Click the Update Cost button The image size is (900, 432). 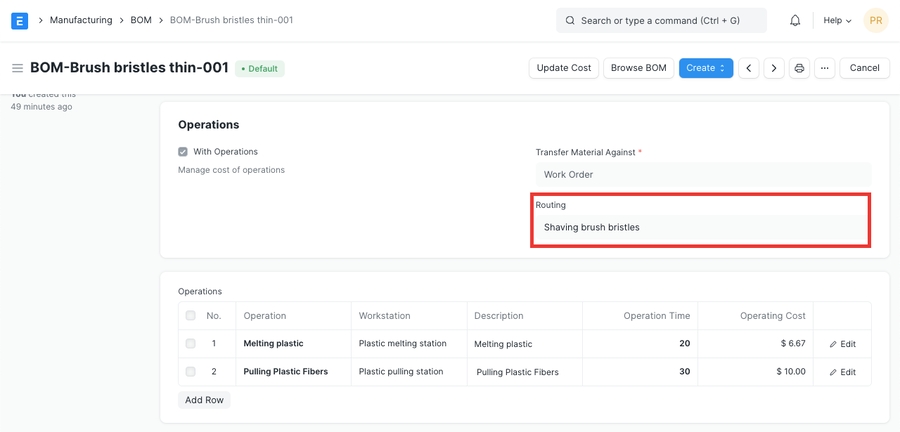pos(564,68)
